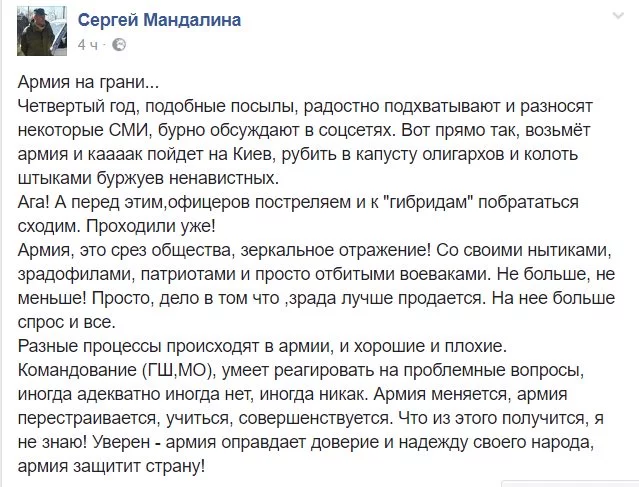Click the globe public-audience icon
The height and width of the screenshot is (487, 639).
pos(119,44)
